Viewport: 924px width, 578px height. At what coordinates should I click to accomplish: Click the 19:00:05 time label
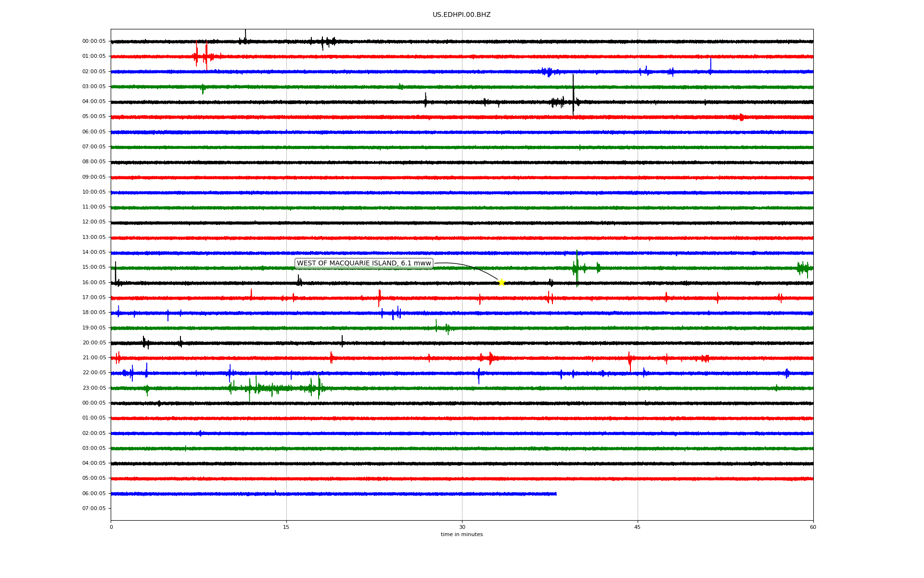(94, 328)
